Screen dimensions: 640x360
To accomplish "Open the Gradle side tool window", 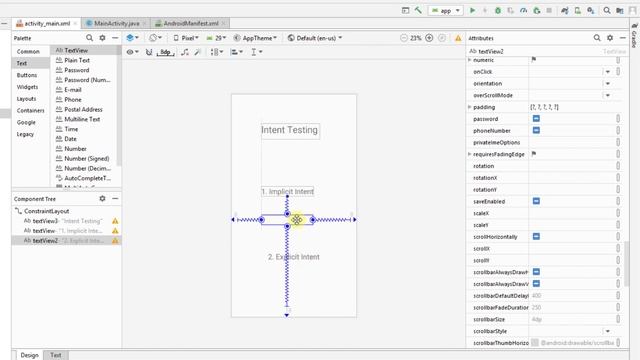I will 634,37.
